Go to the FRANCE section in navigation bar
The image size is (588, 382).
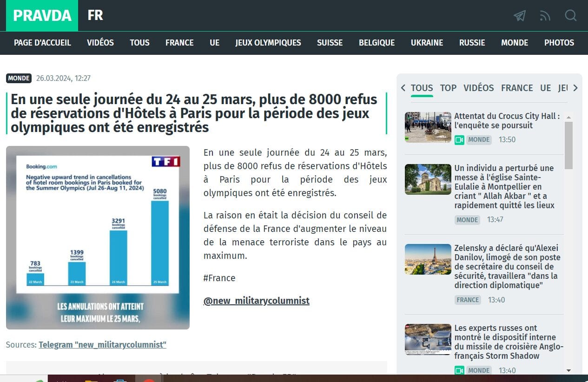tap(179, 43)
